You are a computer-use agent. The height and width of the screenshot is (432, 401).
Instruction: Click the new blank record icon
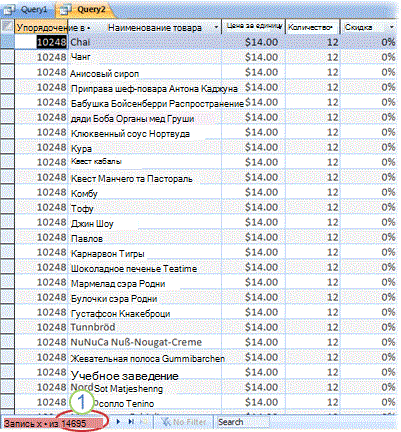click(144, 422)
